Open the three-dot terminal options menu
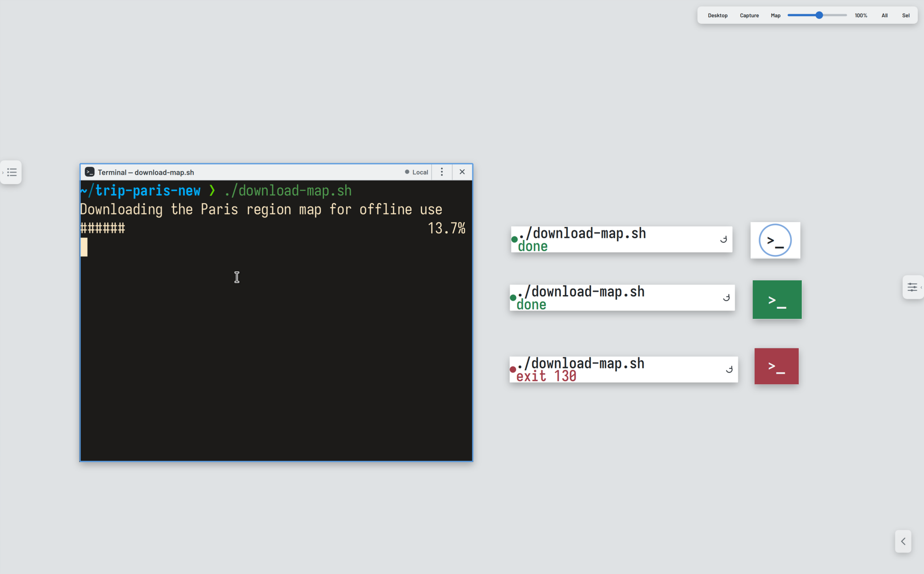 point(441,172)
